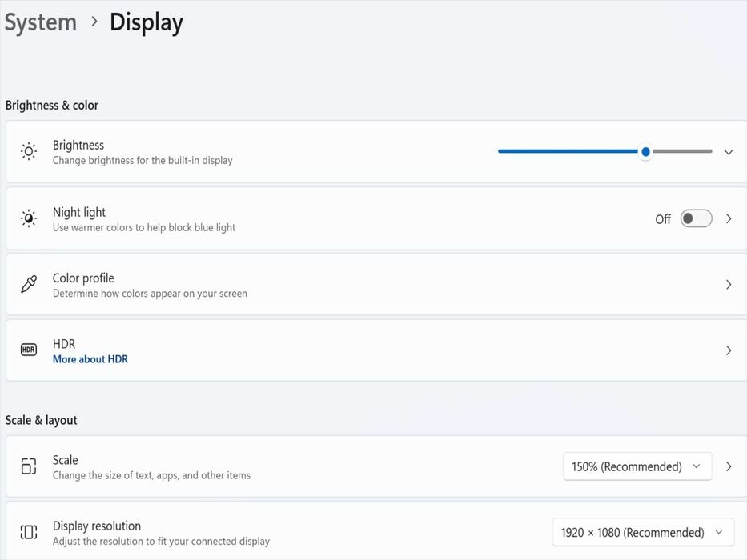The width and height of the screenshot is (747, 560).
Task: Click the Color profile eyedropper icon
Action: point(29,285)
